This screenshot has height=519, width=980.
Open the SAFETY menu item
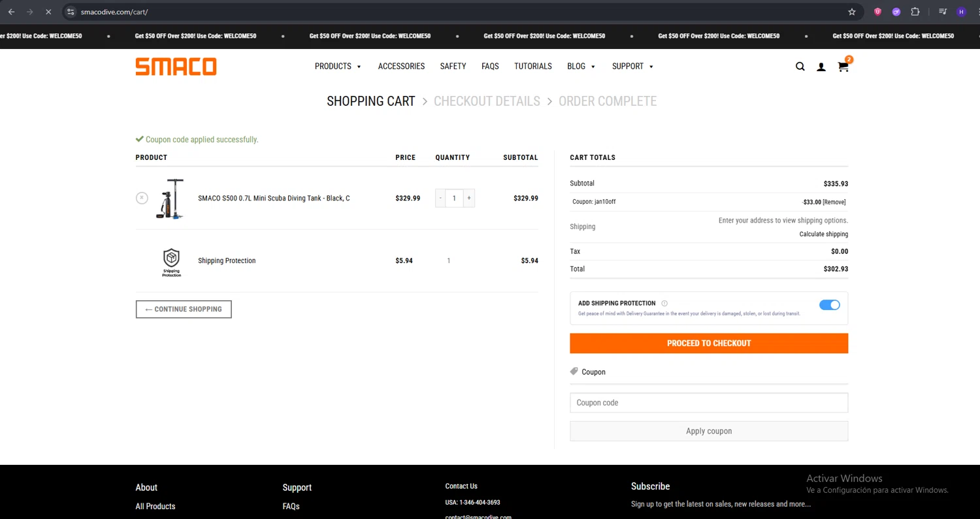tap(453, 67)
